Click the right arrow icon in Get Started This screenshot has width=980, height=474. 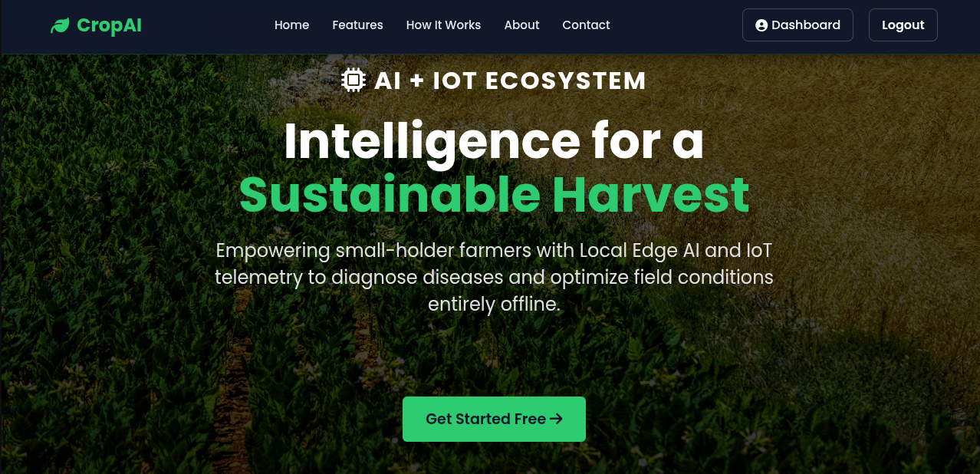[557, 419]
